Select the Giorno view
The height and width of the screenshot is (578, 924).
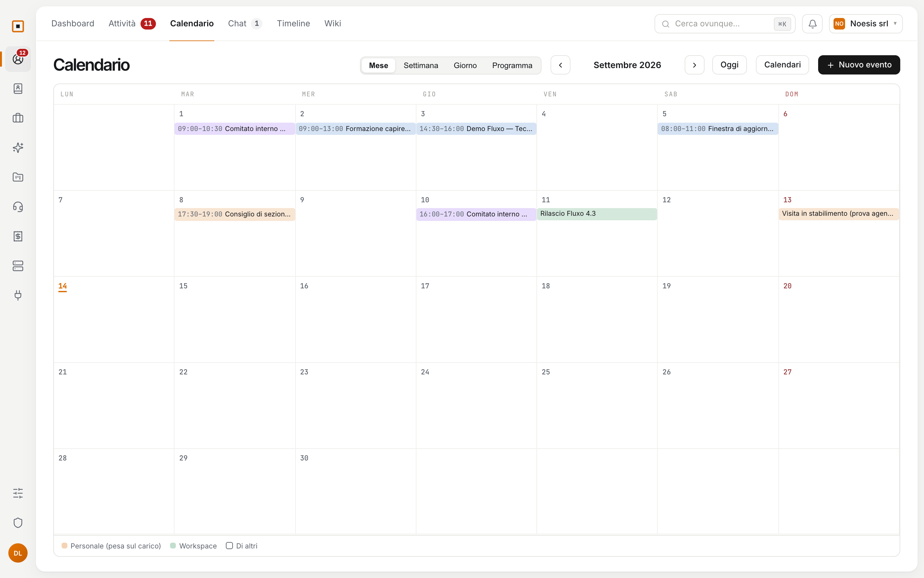[x=465, y=66]
